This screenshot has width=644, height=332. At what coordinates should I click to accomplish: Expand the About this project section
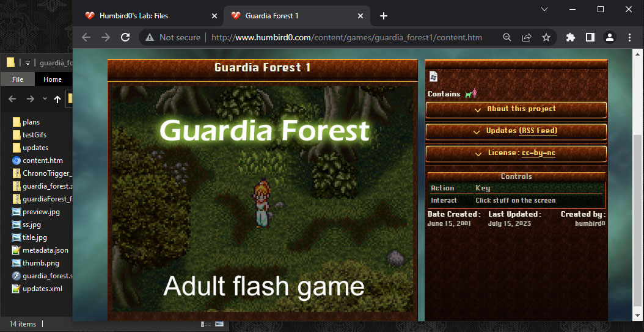tap(516, 109)
